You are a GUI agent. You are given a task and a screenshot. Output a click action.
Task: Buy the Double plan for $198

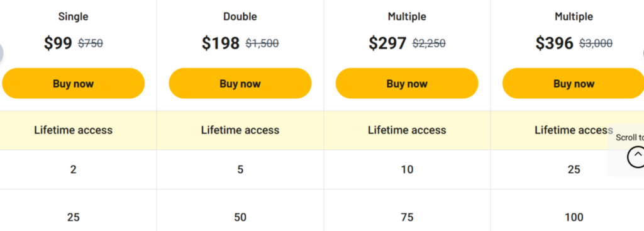[240, 84]
